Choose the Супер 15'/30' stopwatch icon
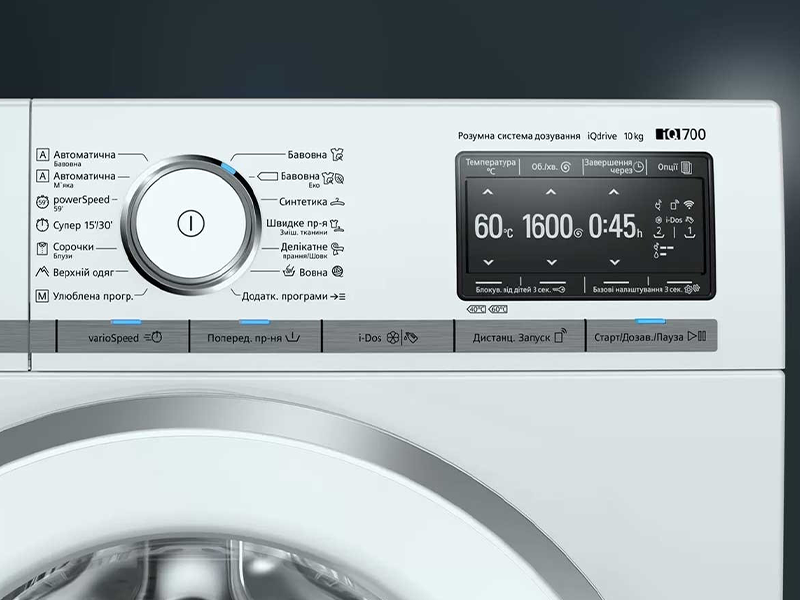 pos(42,225)
